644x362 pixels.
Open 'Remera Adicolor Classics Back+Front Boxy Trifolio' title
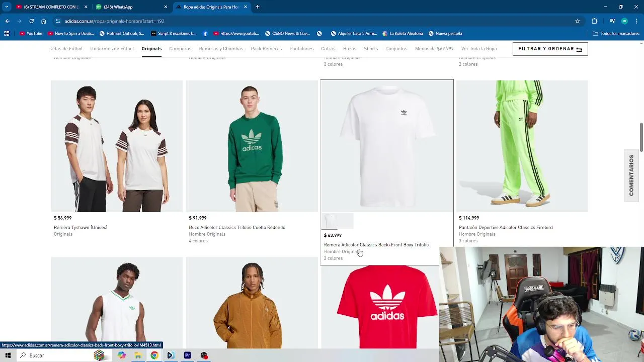point(376,245)
